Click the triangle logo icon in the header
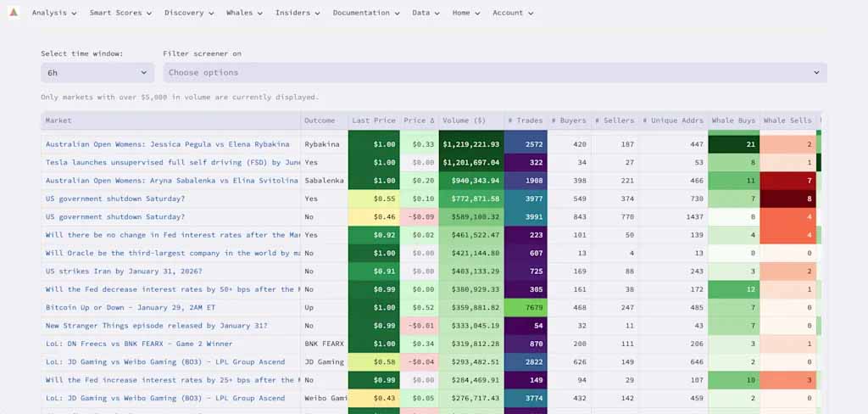Screen dimensions: 868x414 (x=14, y=12)
